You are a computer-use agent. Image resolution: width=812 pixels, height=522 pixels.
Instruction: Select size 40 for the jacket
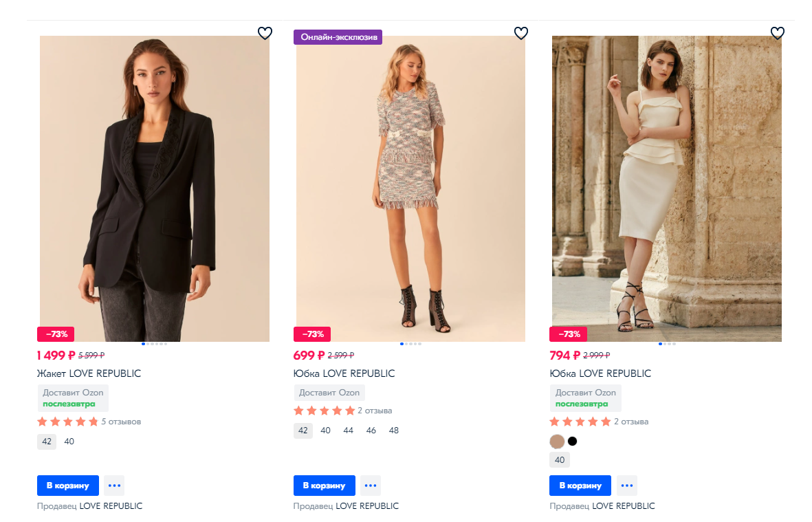click(x=69, y=442)
